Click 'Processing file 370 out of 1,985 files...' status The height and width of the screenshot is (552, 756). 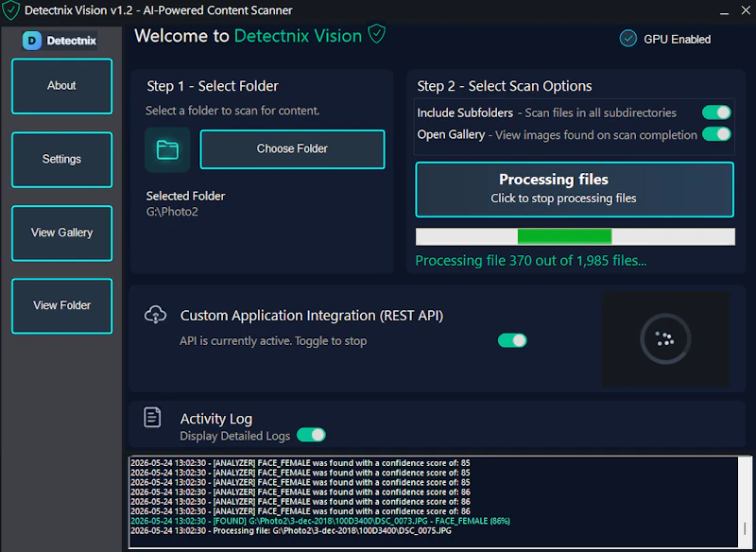tap(531, 261)
